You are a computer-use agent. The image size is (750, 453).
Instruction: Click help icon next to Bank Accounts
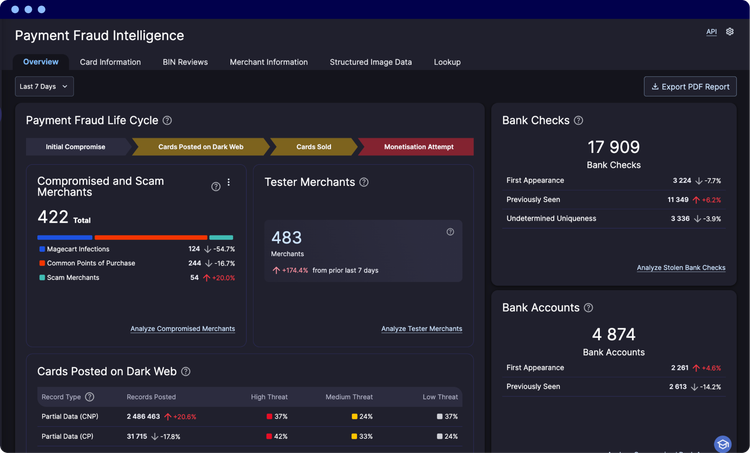pyautogui.click(x=588, y=308)
